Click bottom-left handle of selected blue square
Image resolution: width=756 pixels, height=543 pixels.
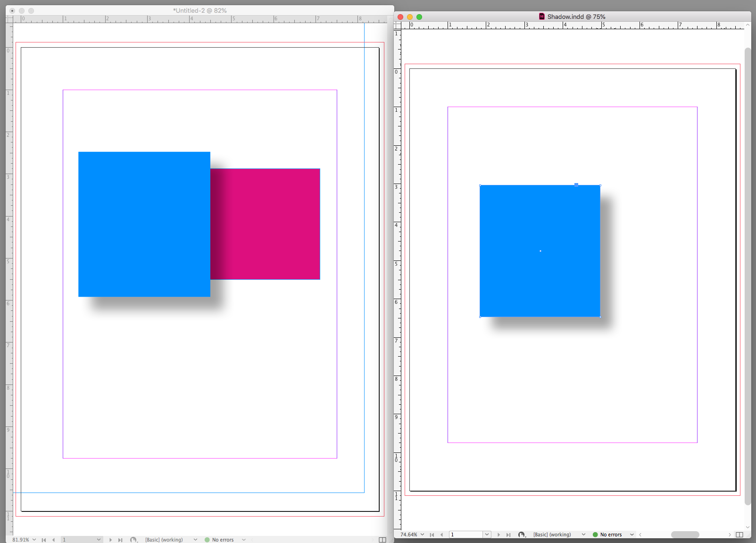click(x=480, y=317)
